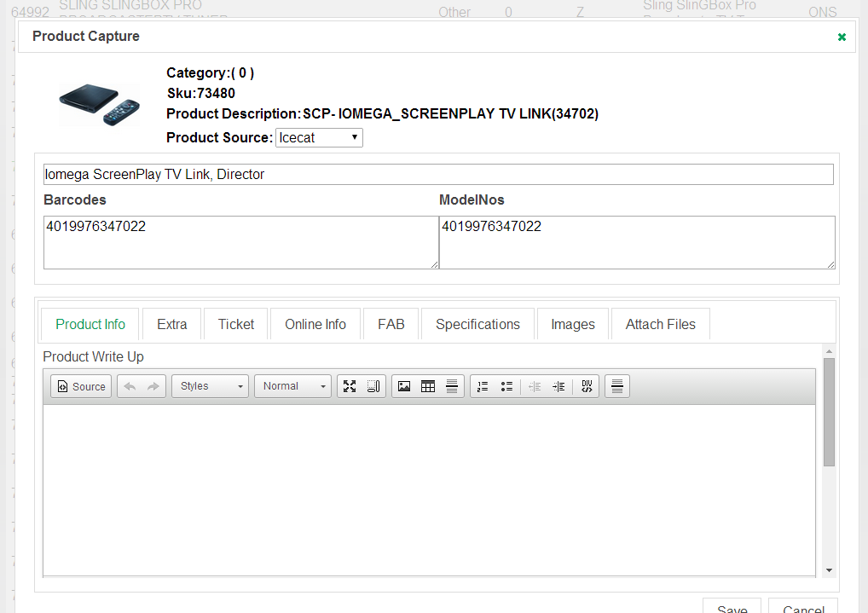
Task: Click the ModelNos textarea resize handle
Action: coord(831,264)
